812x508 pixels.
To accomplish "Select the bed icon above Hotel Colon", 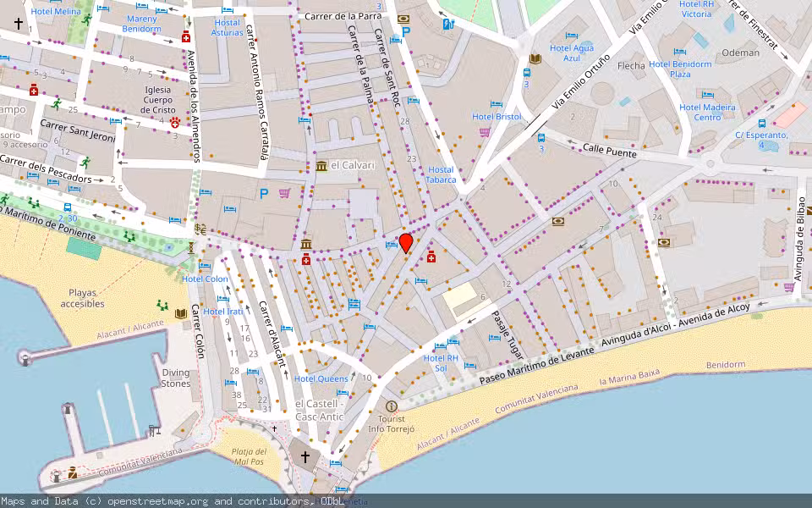I will click(205, 267).
